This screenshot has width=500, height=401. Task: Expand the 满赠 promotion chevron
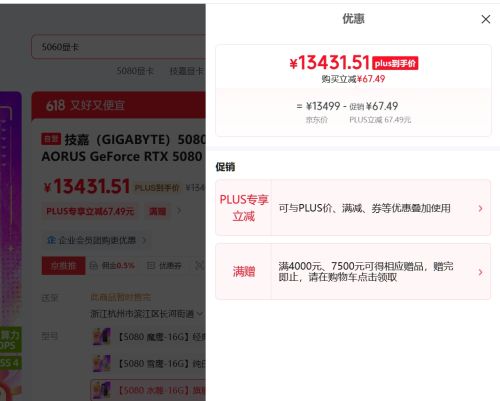[x=480, y=272]
